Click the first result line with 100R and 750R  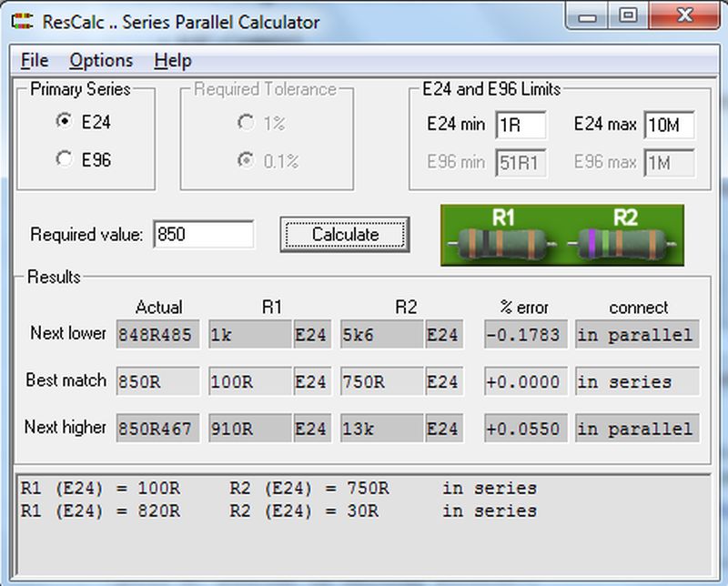(278, 489)
